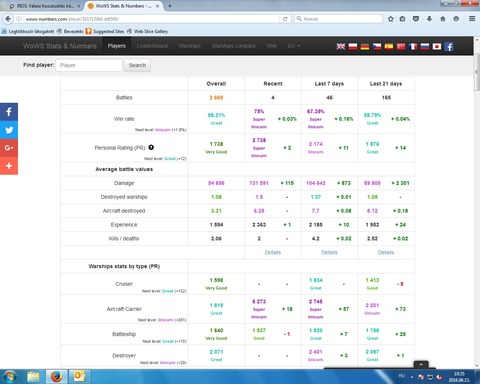Open Pocket shield icon in toolbar
Viewport: 480px width, 384px height.
coord(416,19)
